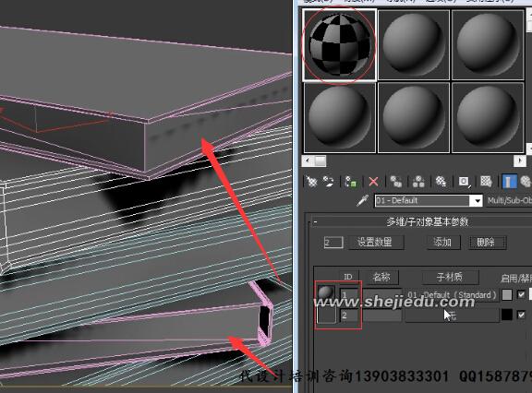Toggle the highlighted Show End Result button

coord(508,182)
